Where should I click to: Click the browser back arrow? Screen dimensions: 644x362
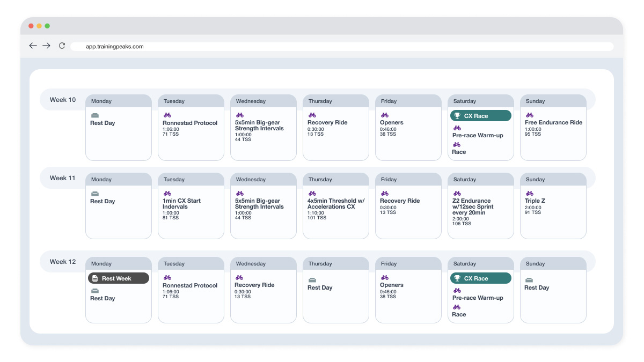pyautogui.click(x=33, y=46)
